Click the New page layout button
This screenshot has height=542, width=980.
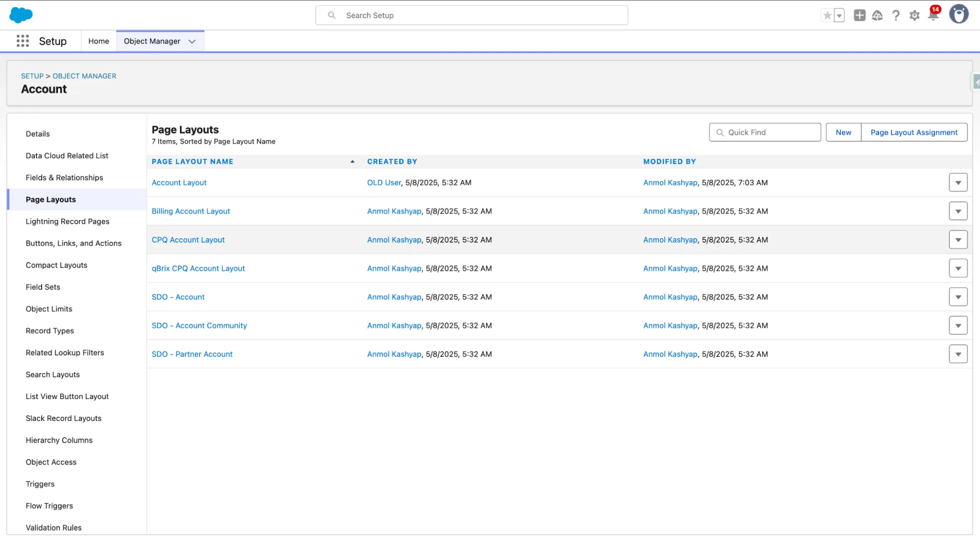tap(843, 132)
